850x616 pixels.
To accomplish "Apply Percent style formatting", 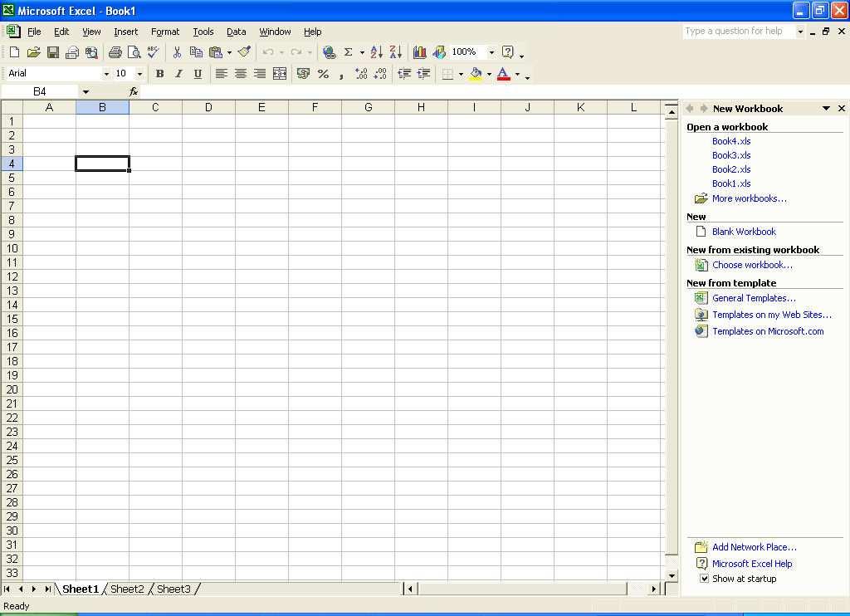I will 323,74.
